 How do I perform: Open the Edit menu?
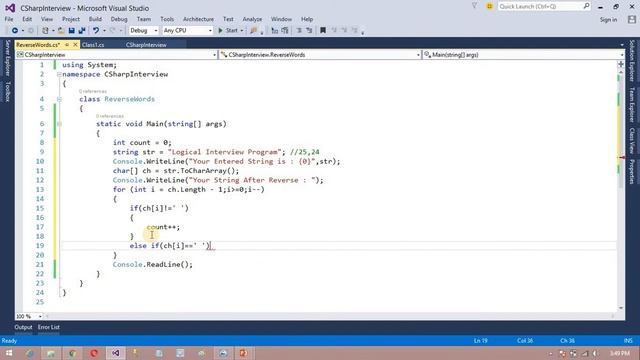click(x=27, y=19)
